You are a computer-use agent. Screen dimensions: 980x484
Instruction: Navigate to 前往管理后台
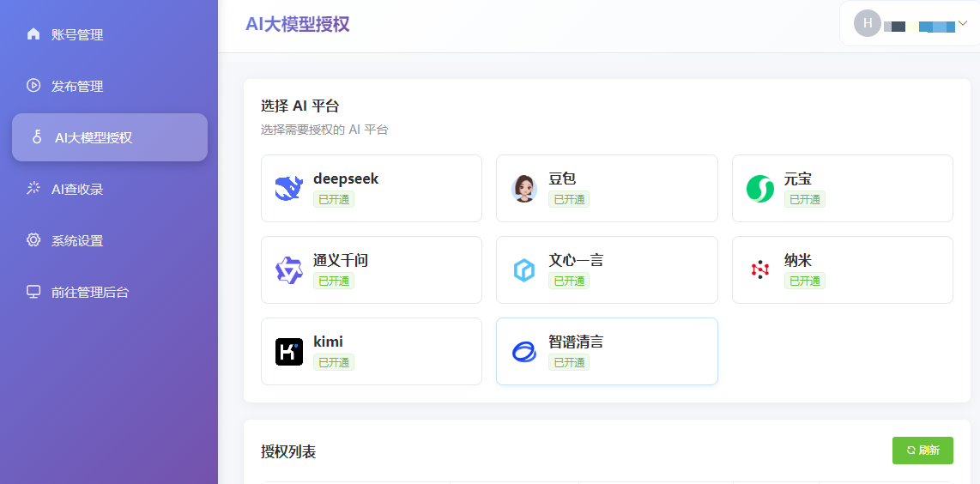90,293
